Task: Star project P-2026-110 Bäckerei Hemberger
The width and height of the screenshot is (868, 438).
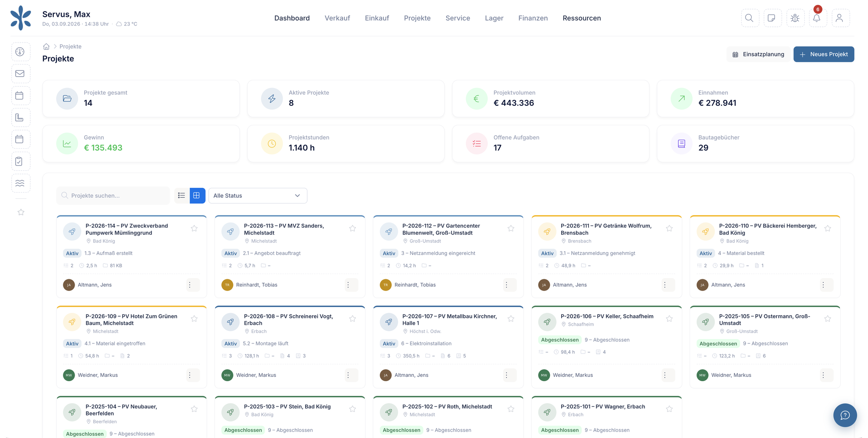Action: pyautogui.click(x=828, y=229)
